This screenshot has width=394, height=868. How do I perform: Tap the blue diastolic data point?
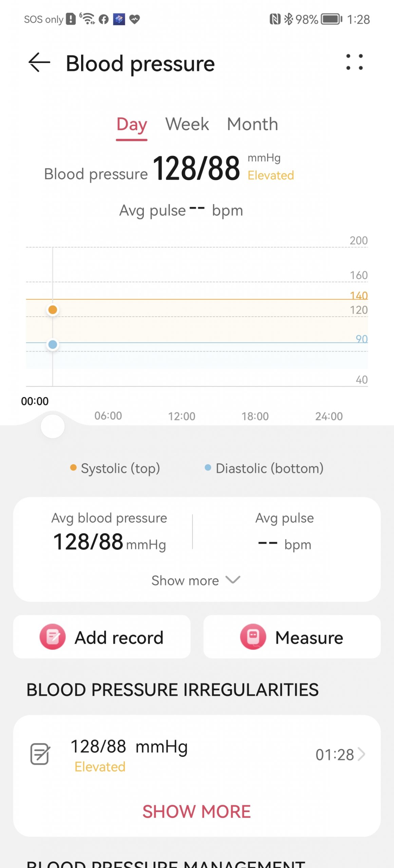coord(53,344)
